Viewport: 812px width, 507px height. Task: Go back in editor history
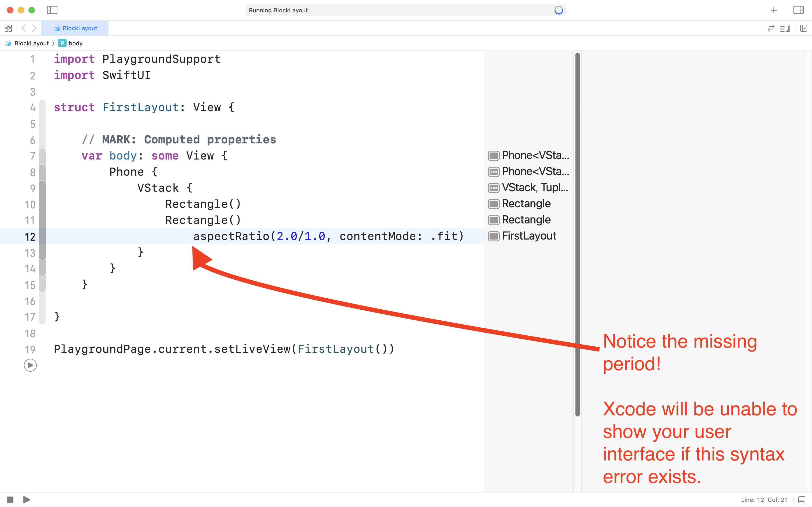click(23, 28)
